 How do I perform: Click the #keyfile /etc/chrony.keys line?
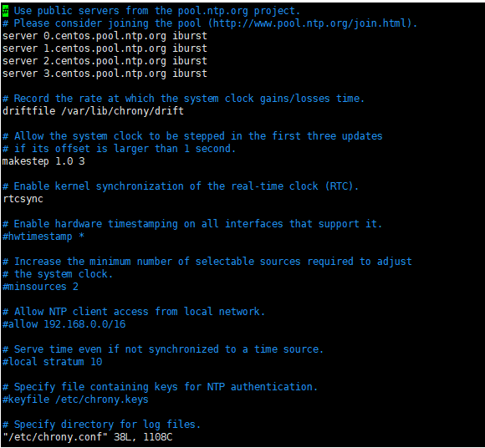pos(75,400)
